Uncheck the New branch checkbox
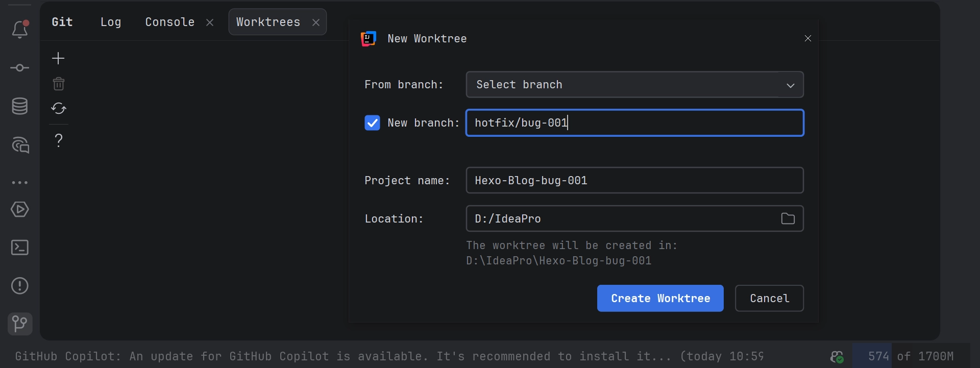This screenshot has height=368, width=980. [372, 123]
